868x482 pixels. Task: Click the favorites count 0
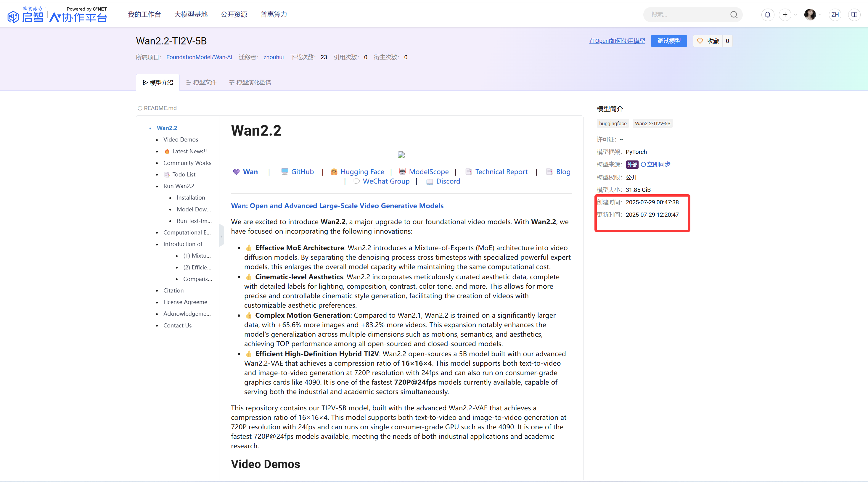[x=727, y=41]
